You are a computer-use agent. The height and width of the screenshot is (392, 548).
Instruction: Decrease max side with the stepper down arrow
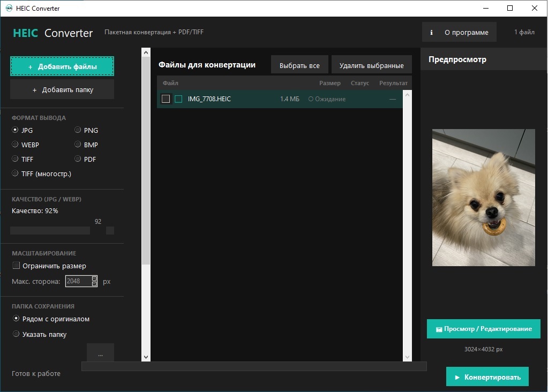(94, 284)
